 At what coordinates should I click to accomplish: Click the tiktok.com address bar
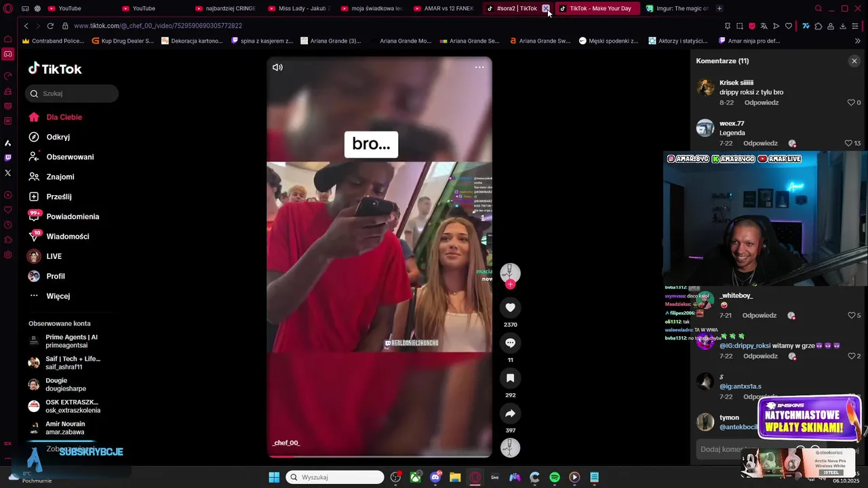157,26
